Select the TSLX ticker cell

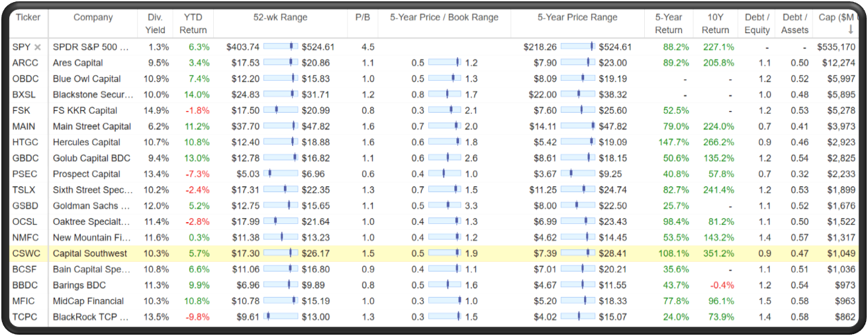point(25,190)
